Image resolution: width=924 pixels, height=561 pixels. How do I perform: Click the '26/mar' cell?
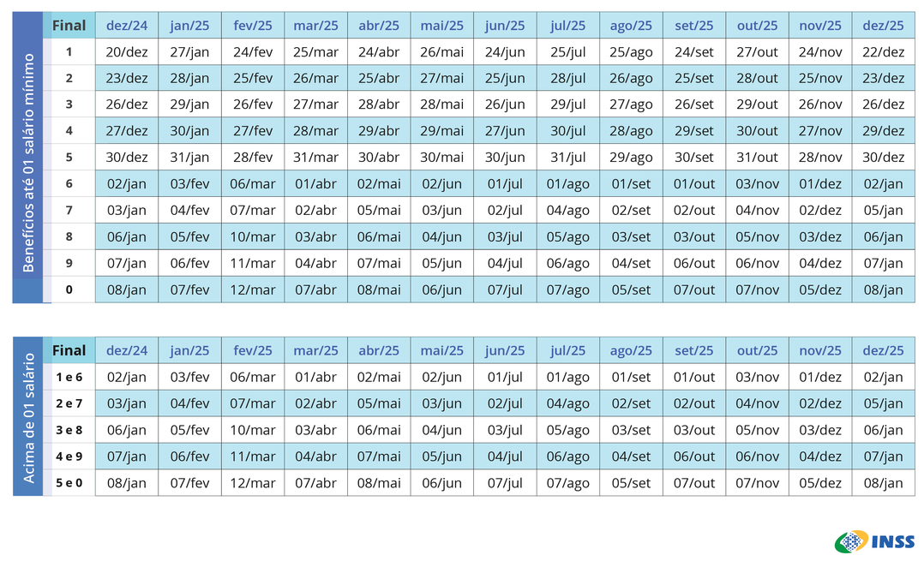coord(315,78)
